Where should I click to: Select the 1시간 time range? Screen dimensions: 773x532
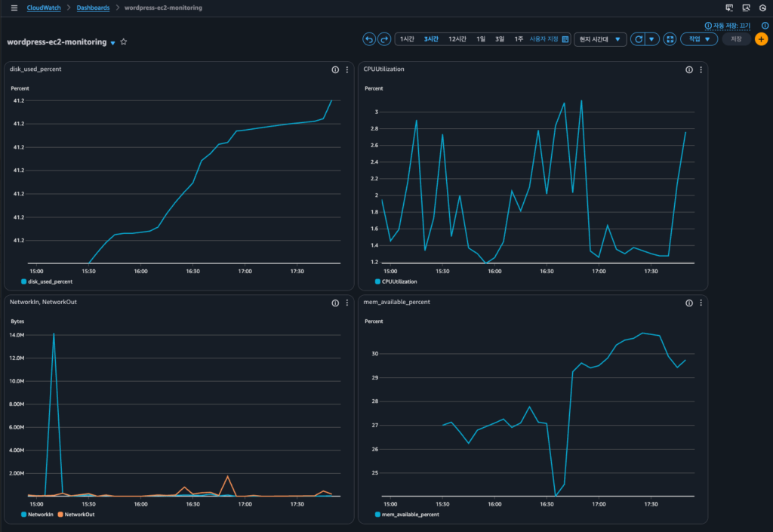click(x=407, y=39)
